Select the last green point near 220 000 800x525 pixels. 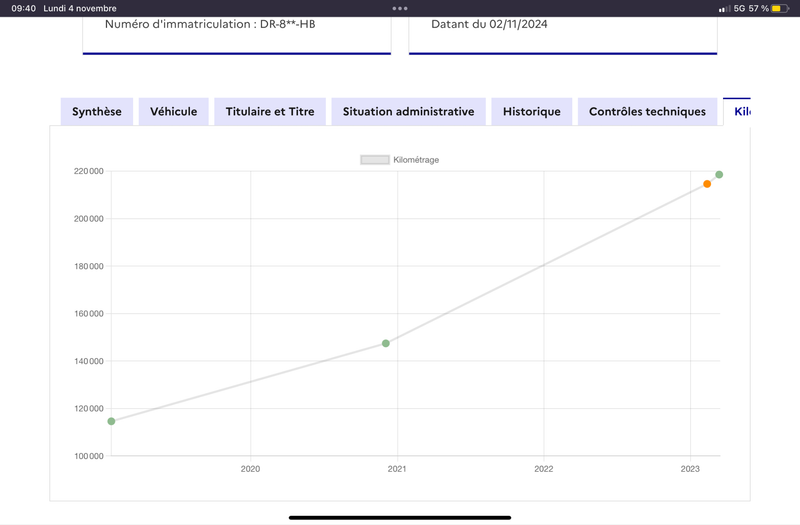[x=719, y=174]
